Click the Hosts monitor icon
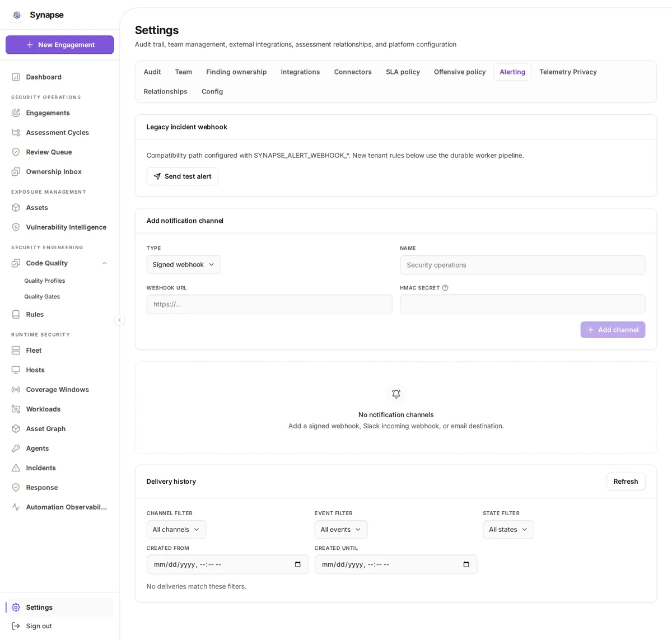 [x=16, y=370]
